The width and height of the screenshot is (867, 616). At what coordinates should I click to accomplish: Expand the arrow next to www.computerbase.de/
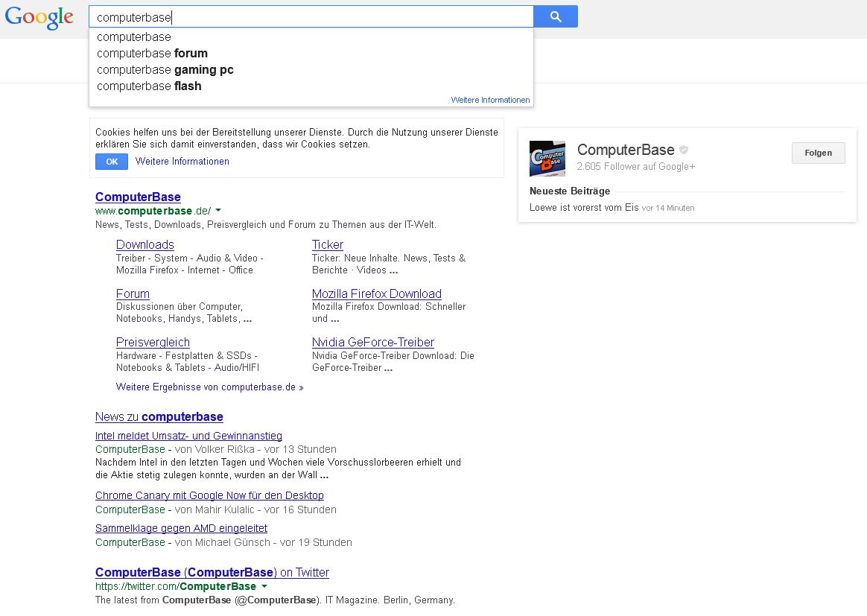click(x=218, y=210)
